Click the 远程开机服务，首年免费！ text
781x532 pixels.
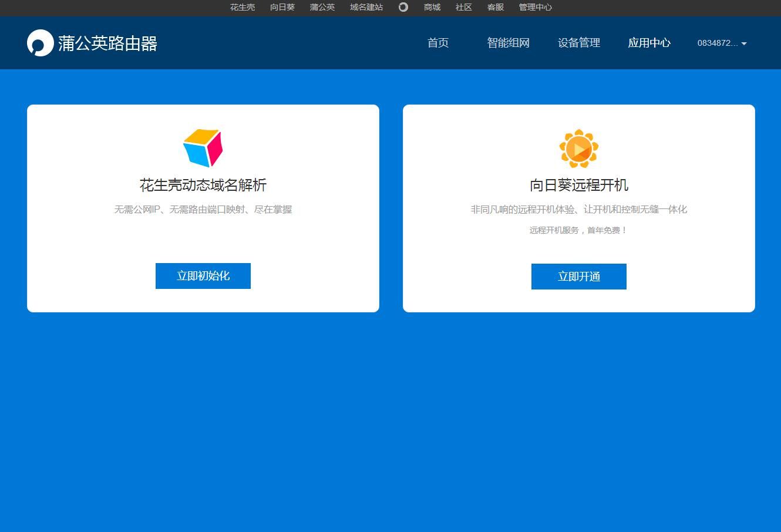pos(579,230)
